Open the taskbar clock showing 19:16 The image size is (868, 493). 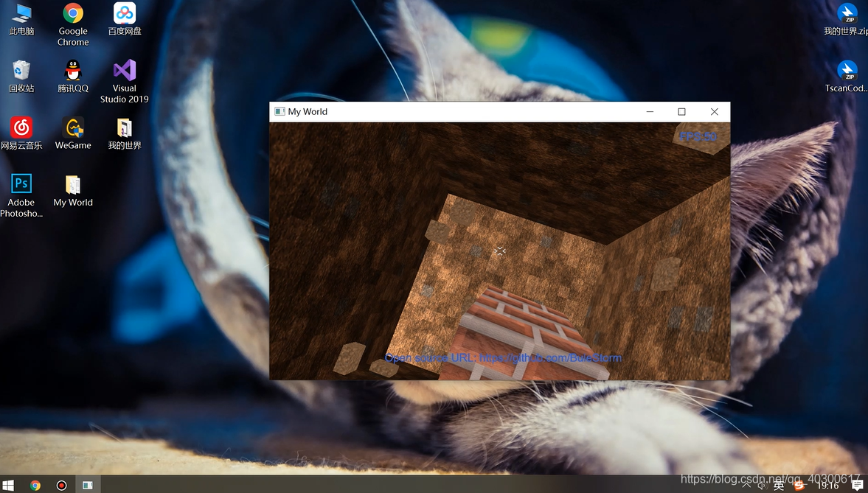(828, 486)
